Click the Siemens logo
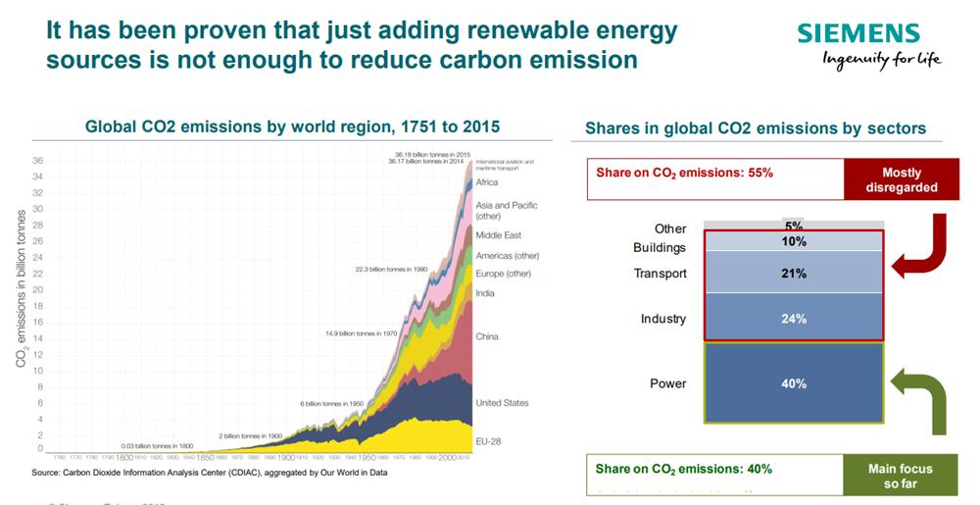Image resolution: width=980 pixels, height=505 pixels. (x=858, y=35)
